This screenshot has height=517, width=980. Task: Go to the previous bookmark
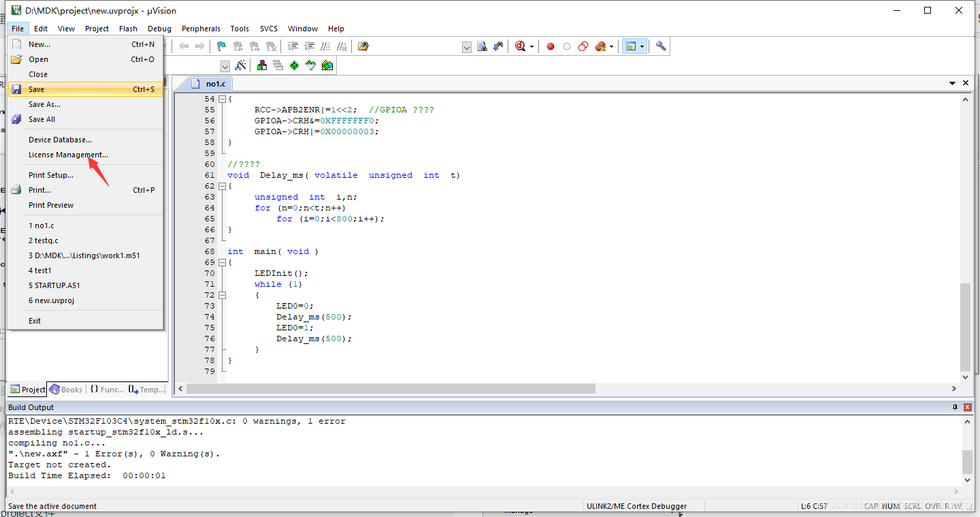click(238, 46)
